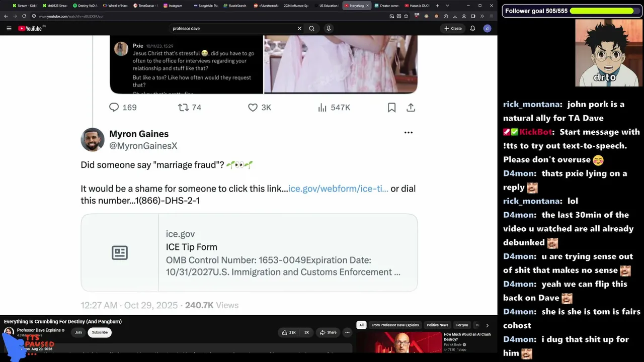The width and height of the screenshot is (644, 362).
Task: Like the video with thumbs up
Action: 289,332
